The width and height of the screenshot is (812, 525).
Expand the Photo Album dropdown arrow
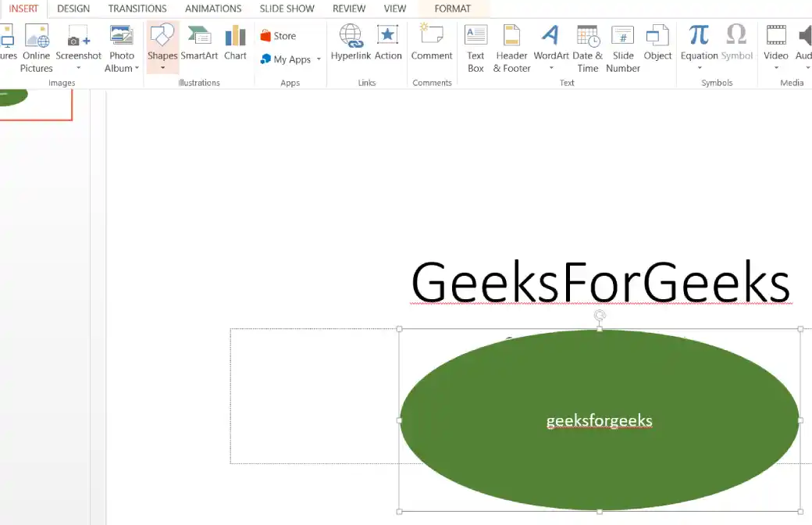point(137,68)
